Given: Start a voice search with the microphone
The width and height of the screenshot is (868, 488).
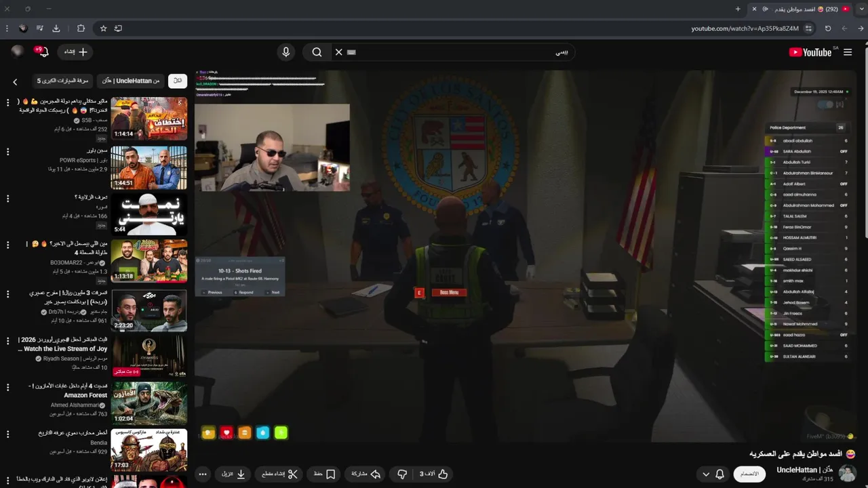Looking at the screenshot, I should (x=286, y=52).
